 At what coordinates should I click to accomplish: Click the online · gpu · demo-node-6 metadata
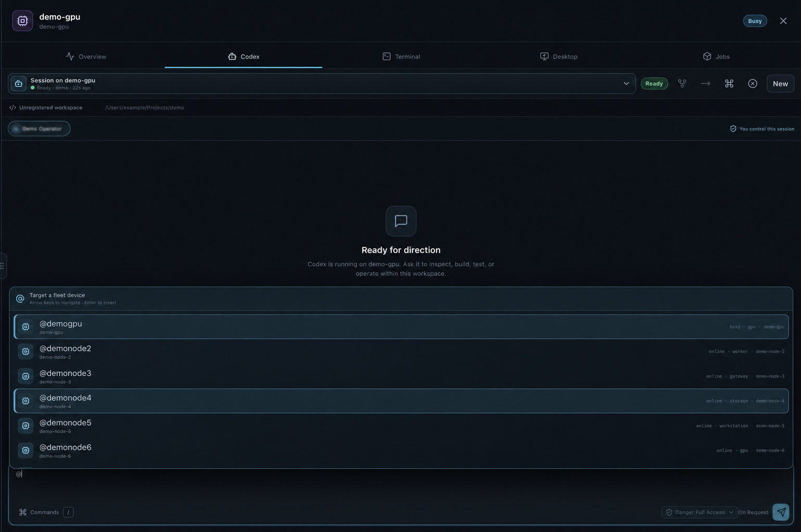coord(751,450)
